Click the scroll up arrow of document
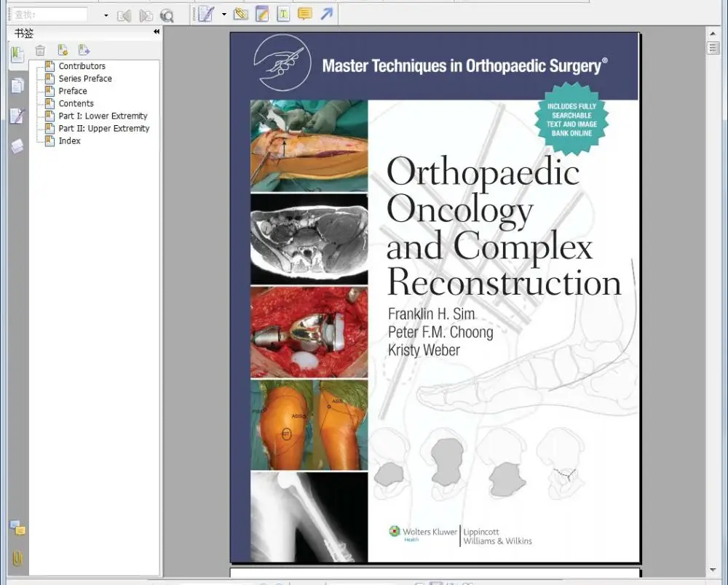Image resolution: width=728 pixels, height=585 pixels. (713, 33)
